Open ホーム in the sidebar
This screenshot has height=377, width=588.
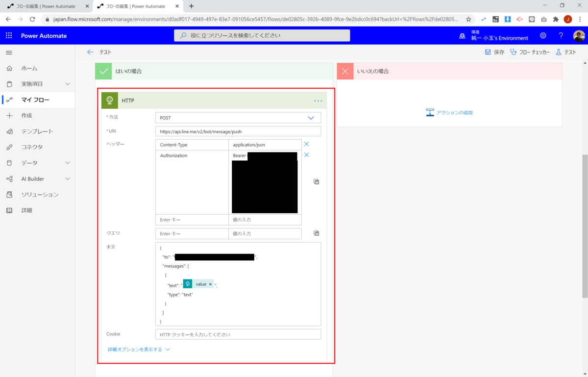point(38,68)
